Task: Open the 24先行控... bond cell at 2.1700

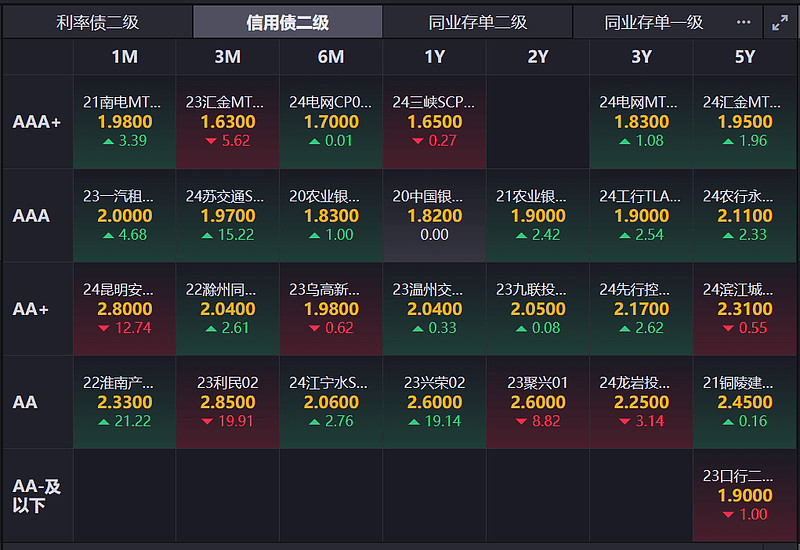Action: click(x=641, y=309)
